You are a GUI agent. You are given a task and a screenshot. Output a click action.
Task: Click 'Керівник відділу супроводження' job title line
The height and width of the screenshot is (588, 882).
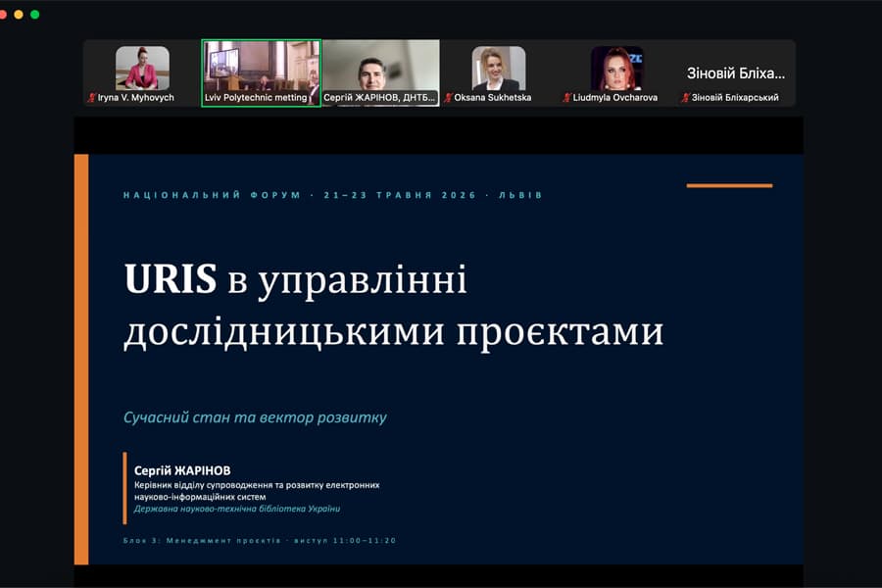pos(257,485)
